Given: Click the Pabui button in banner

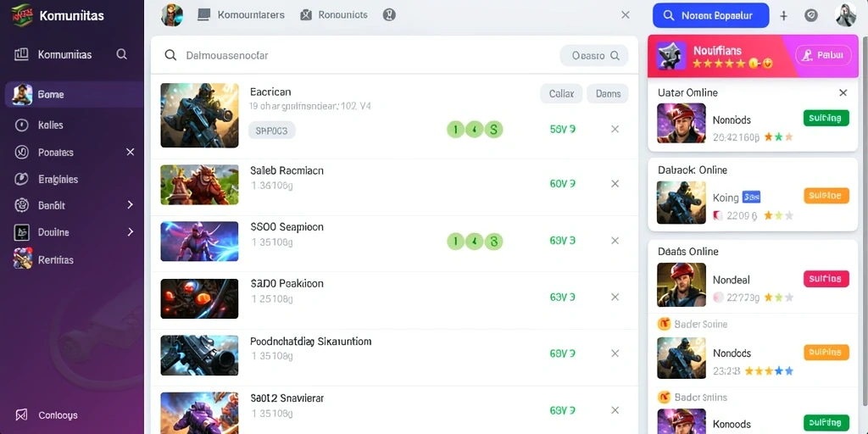Looking at the screenshot, I should 823,55.
